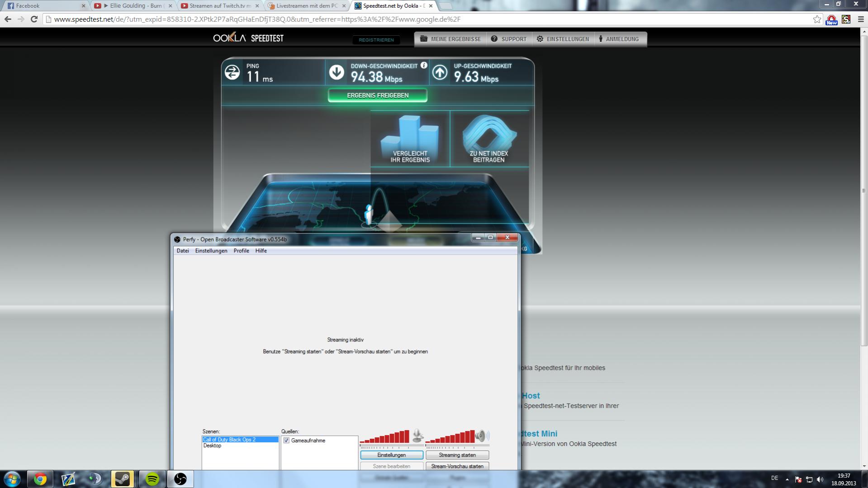The image size is (868, 488).
Task: Click the network icon in system tray
Action: coord(809,479)
